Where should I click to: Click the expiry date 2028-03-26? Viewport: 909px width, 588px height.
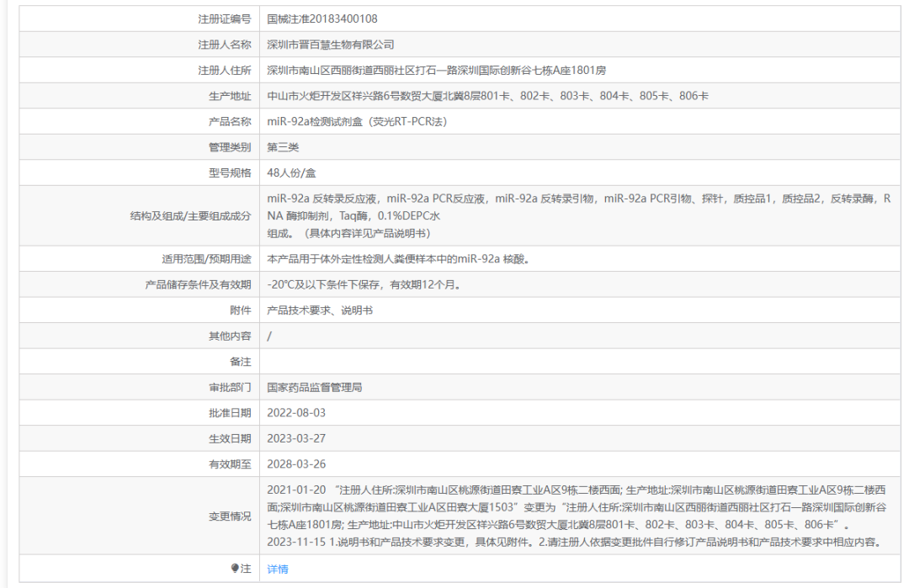coord(296,464)
